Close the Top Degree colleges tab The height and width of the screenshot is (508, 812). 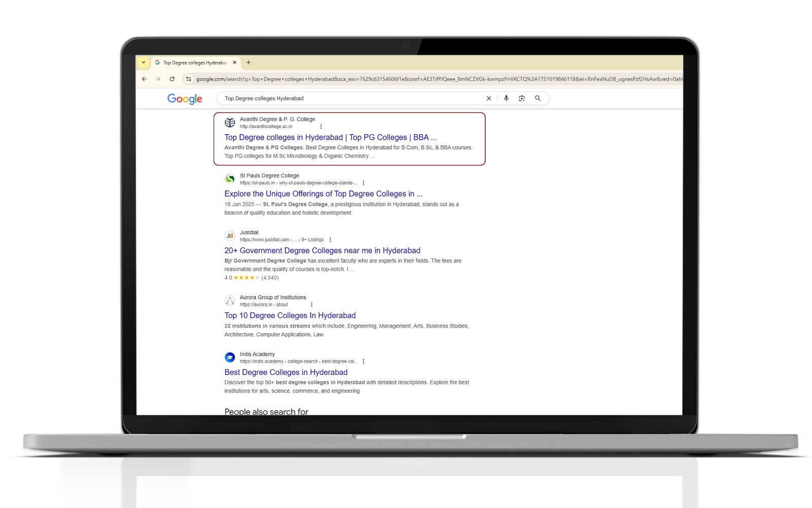(234, 62)
